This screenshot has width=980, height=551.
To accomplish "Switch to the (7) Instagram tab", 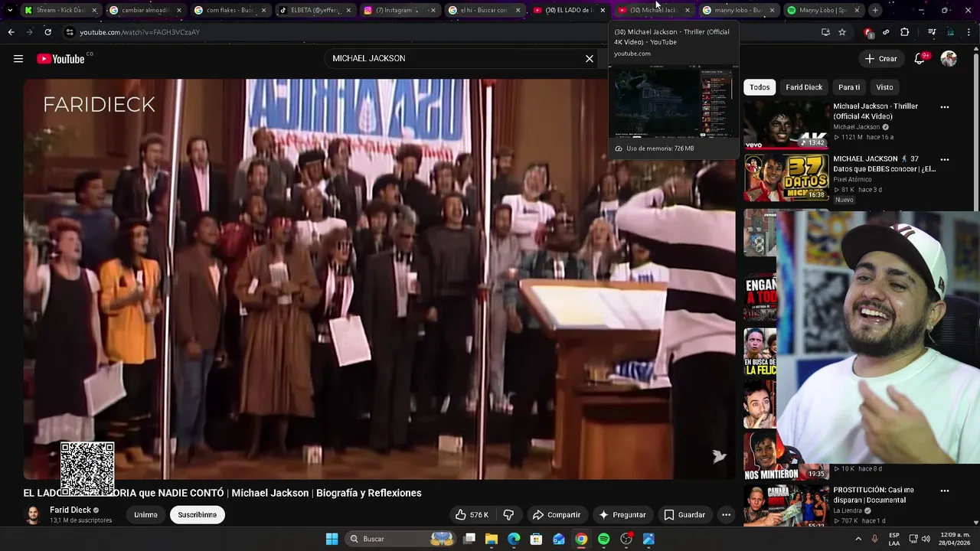I will [x=398, y=10].
